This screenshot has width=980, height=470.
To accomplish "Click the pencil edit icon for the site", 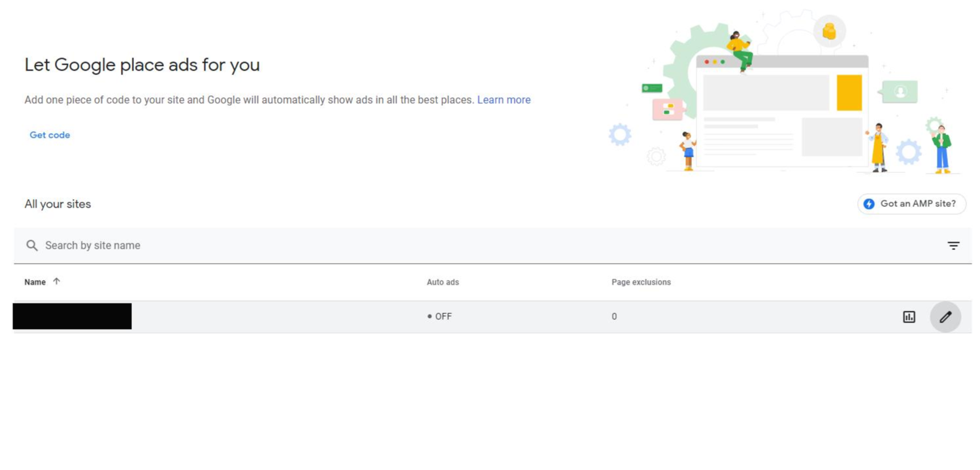I will (x=945, y=317).
